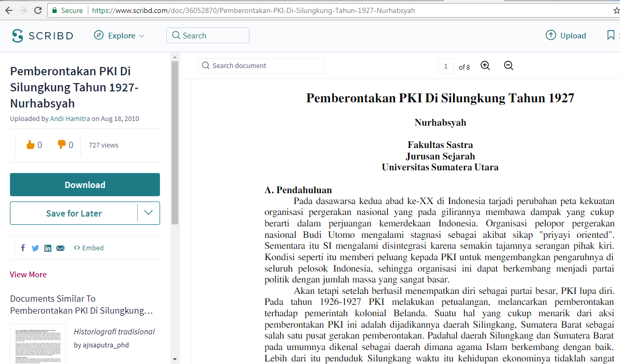Click the Save for Later button

coord(74,213)
